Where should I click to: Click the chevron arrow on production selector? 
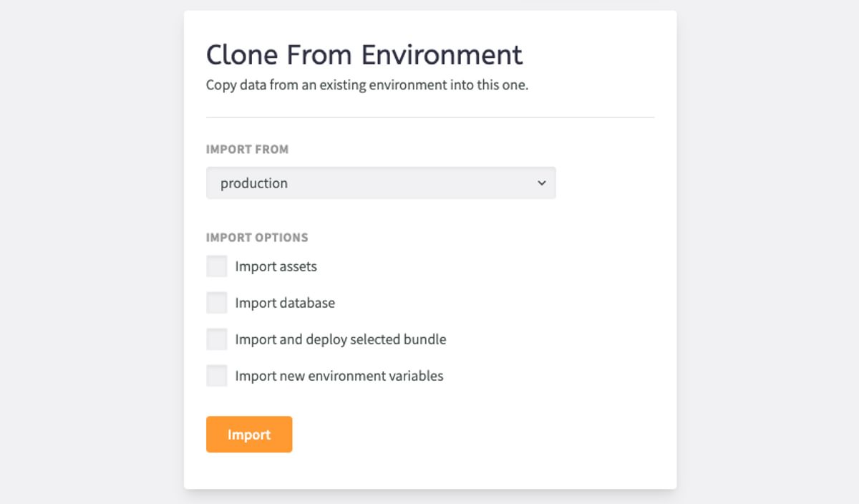coord(542,183)
